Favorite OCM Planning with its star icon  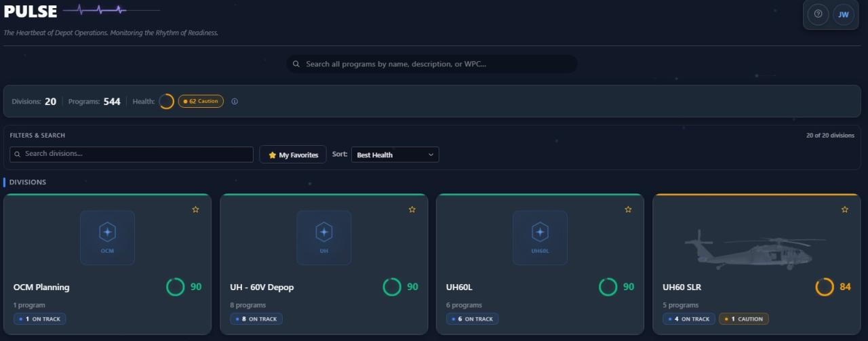tap(195, 209)
